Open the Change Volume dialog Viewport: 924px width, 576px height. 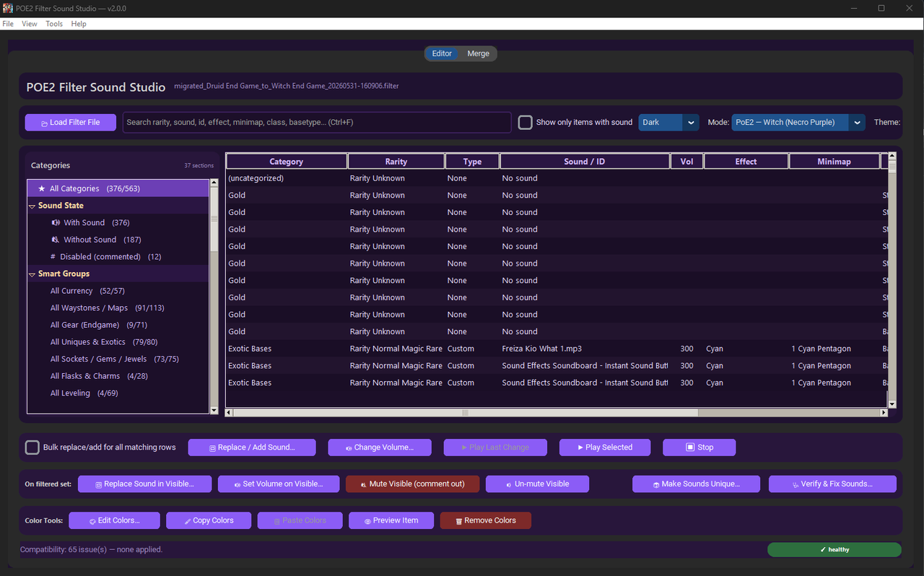(x=380, y=448)
